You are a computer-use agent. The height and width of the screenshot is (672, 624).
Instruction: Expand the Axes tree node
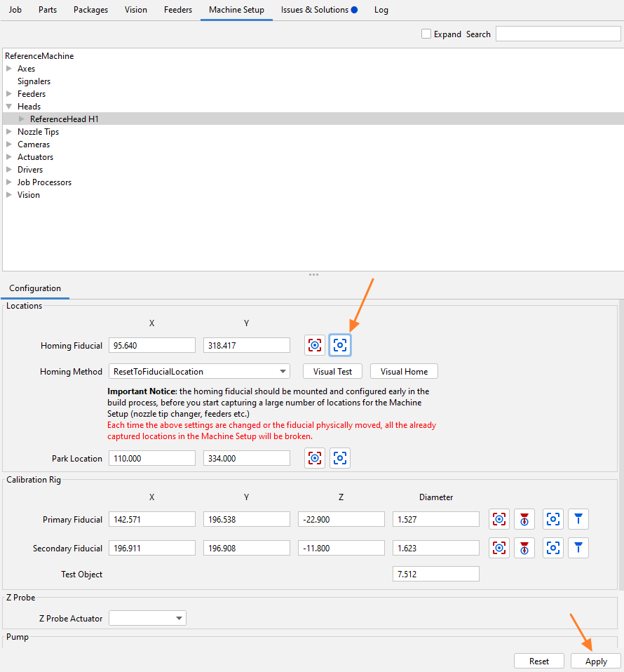[x=9, y=69]
